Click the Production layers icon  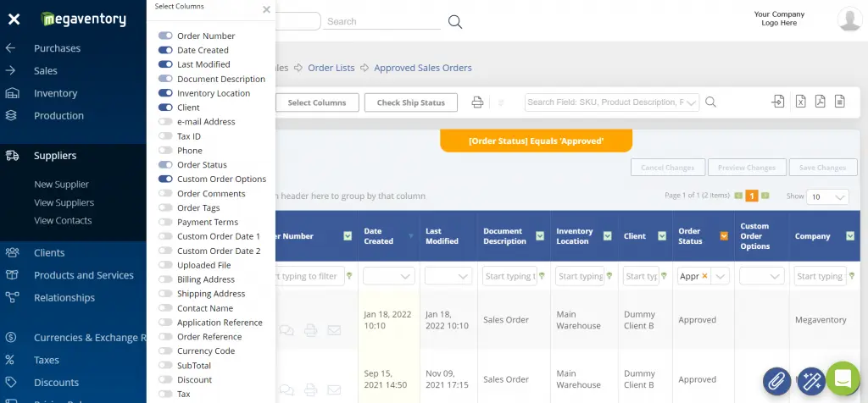(x=11, y=115)
